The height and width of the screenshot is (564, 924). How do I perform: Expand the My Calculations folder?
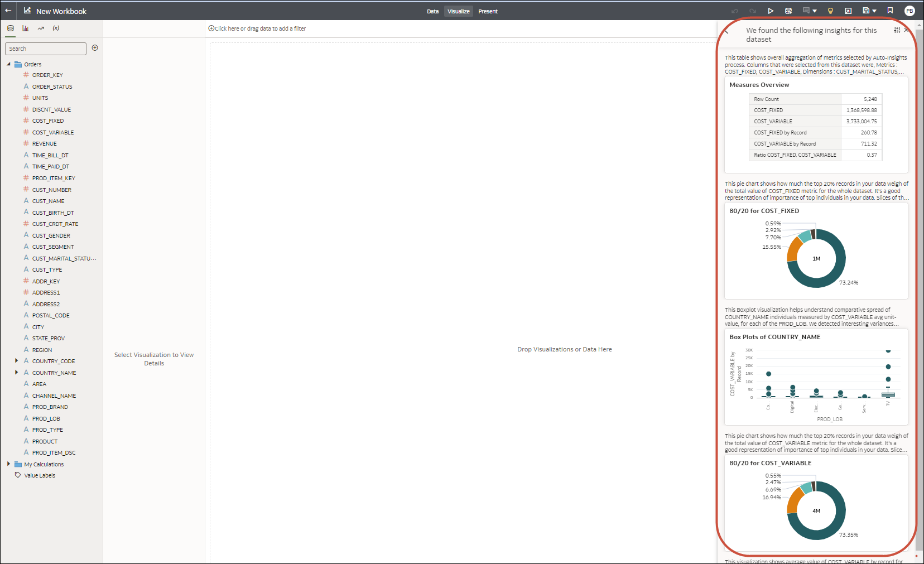9,464
